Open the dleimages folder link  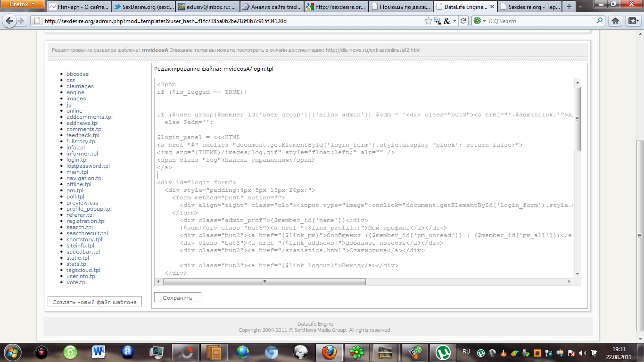click(x=80, y=86)
